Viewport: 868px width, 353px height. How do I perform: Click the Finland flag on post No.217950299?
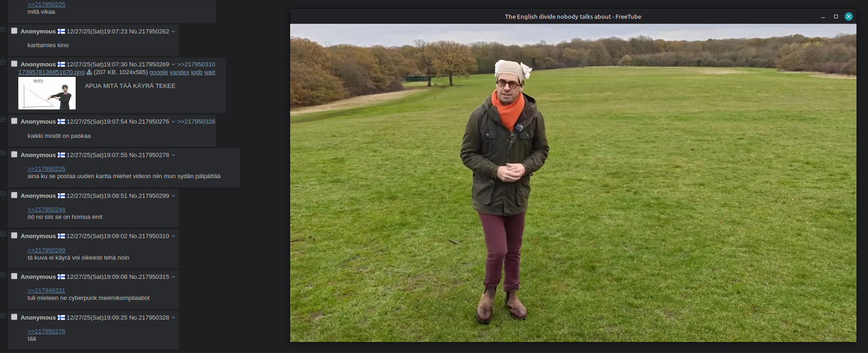[61, 196]
